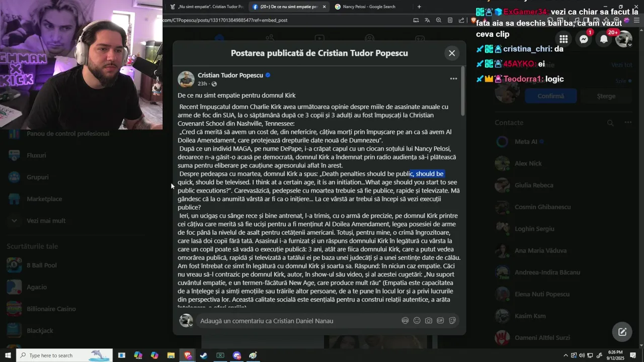Click the translate page icon in address bar

(x=427, y=20)
